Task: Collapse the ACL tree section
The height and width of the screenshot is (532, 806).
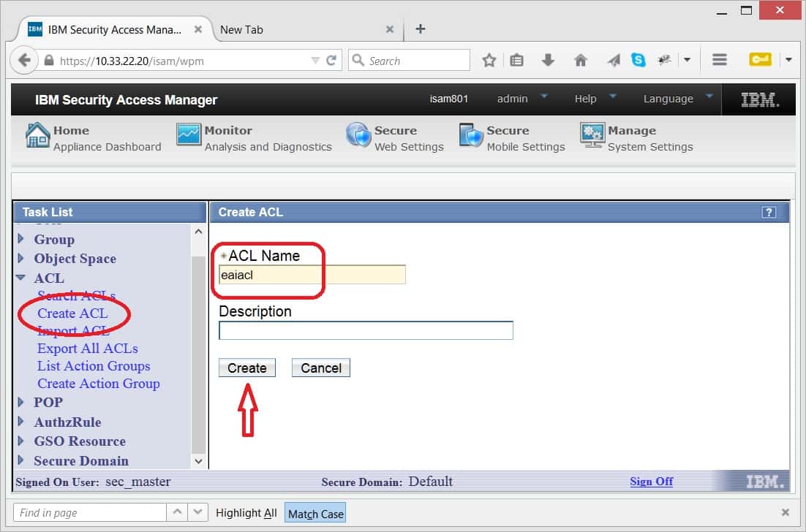Action: (21, 278)
